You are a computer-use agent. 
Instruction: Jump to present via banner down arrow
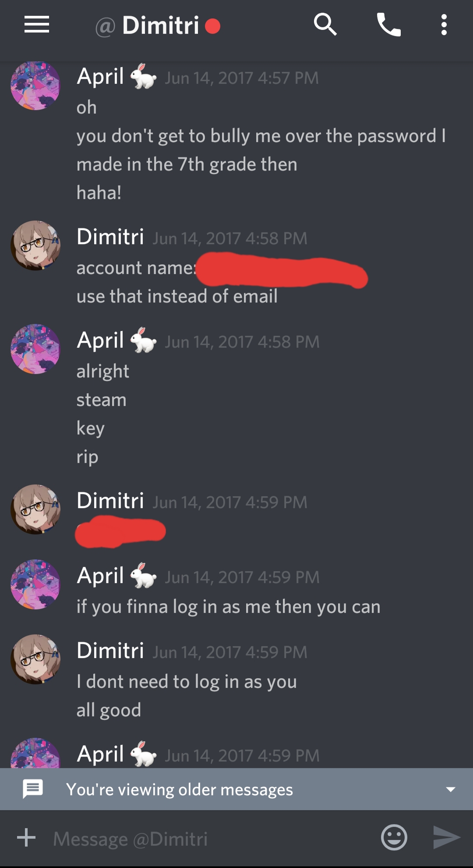(x=450, y=790)
